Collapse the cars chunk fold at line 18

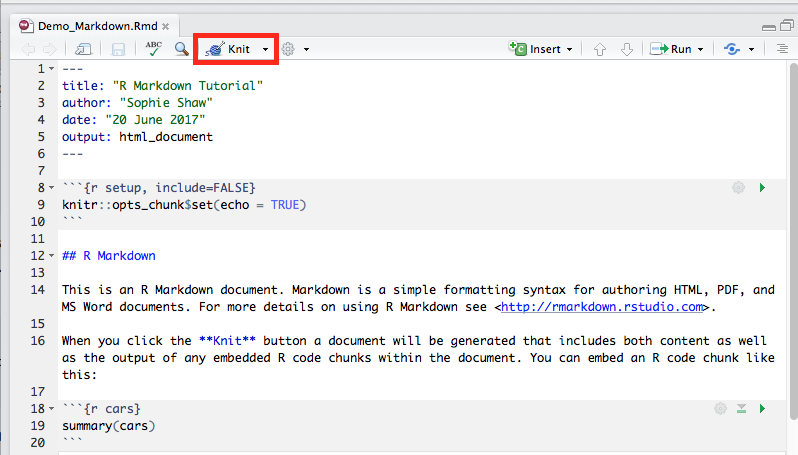tap(51, 409)
